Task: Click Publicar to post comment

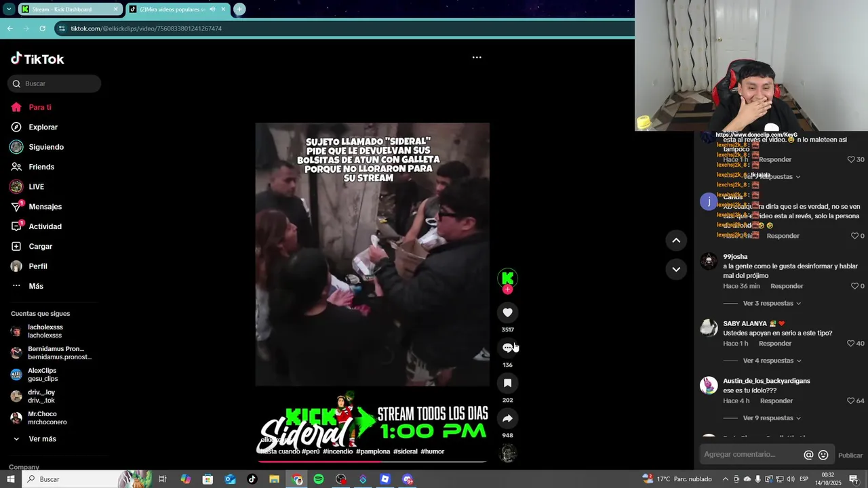Action: tap(850, 455)
